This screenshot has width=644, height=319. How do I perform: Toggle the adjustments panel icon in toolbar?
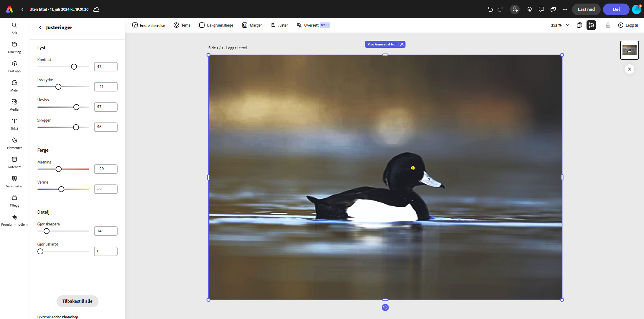coord(591,25)
